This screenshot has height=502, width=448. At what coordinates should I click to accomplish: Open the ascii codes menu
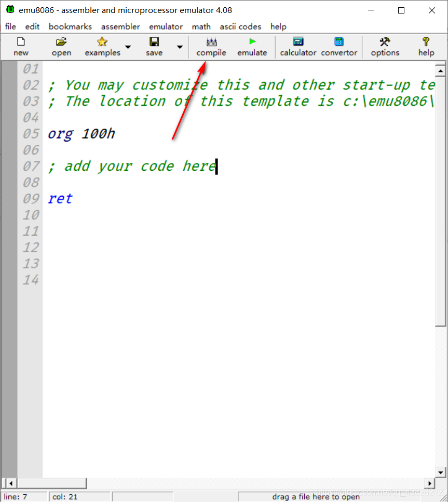pos(240,26)
